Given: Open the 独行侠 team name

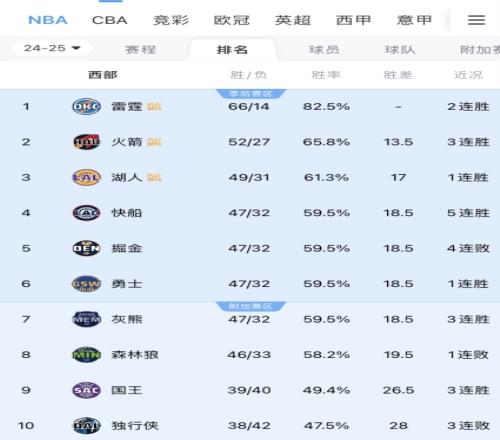Looking at the screenshot, I should click(135, 426).
